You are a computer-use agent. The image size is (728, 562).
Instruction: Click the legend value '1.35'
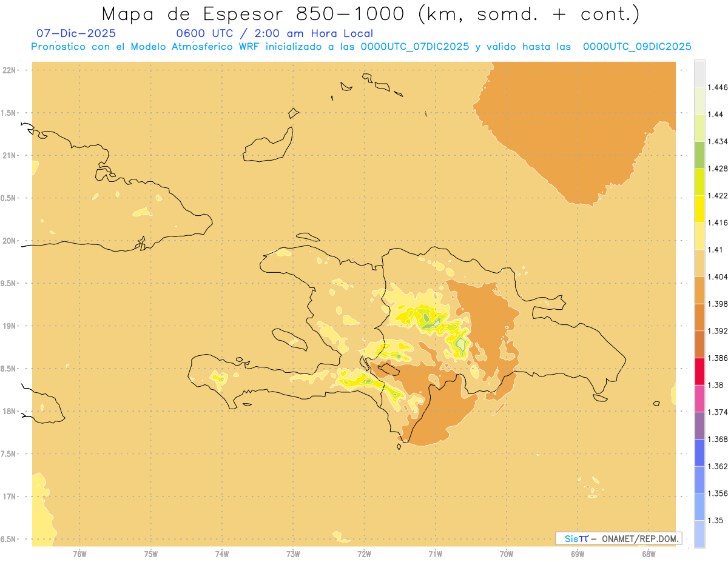tap(716, 520)
